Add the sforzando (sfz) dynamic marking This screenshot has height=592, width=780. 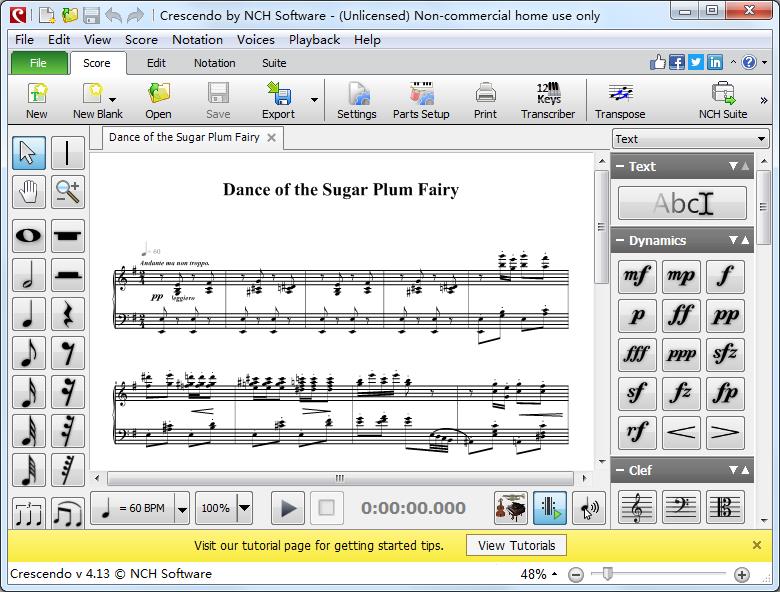point(725,354)
